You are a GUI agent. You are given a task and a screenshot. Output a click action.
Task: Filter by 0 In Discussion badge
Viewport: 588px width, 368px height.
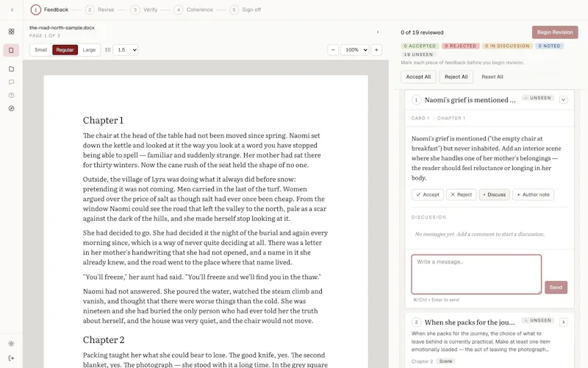(x=507, y=46)
